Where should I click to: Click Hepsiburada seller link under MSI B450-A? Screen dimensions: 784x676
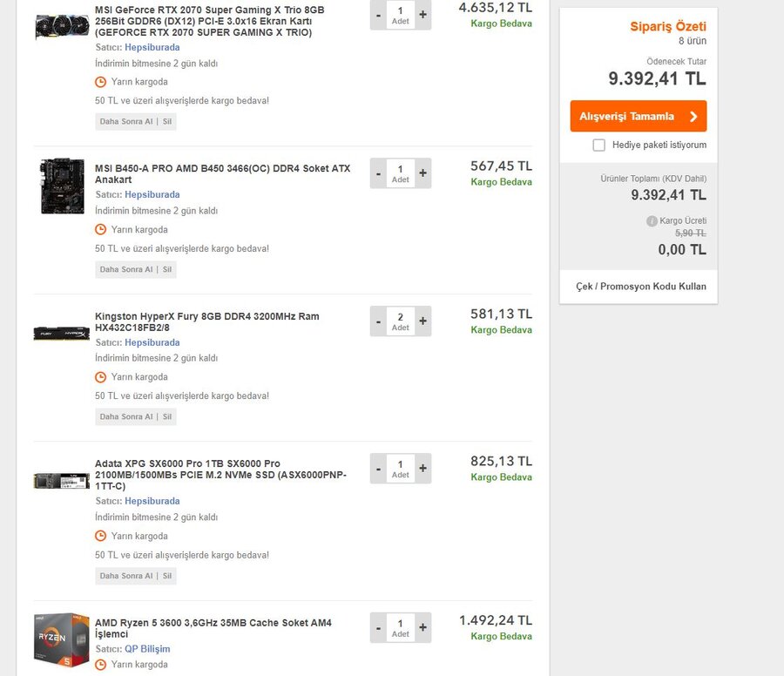(152, 195)
